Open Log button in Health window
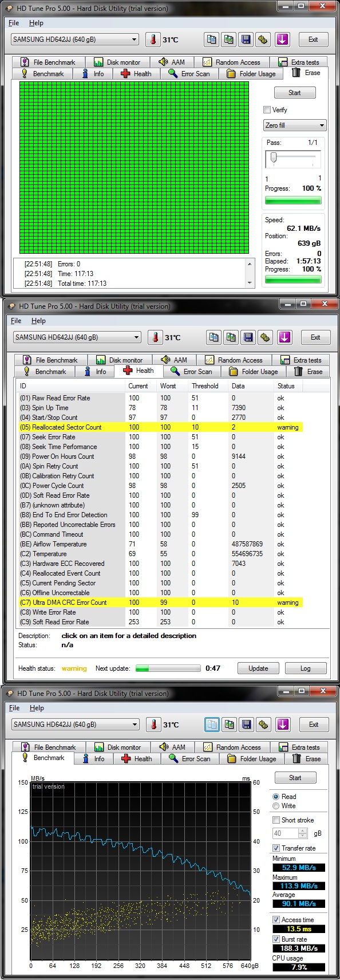Viewport: 340px width, 980px height. [x=306, y=668]
